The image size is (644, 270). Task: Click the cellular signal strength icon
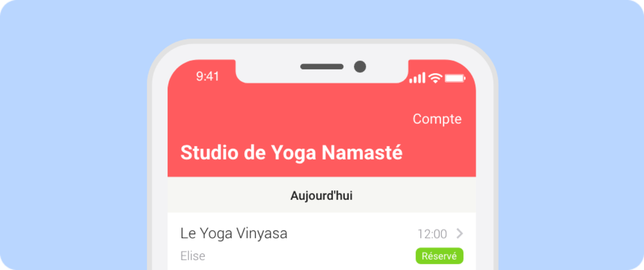tap(417, 78)
